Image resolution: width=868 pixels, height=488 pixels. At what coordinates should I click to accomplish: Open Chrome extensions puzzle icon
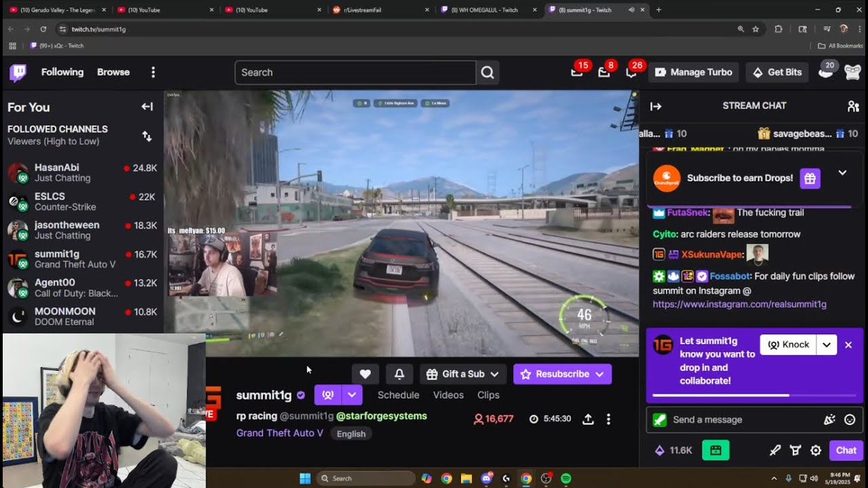coord(778,29)
